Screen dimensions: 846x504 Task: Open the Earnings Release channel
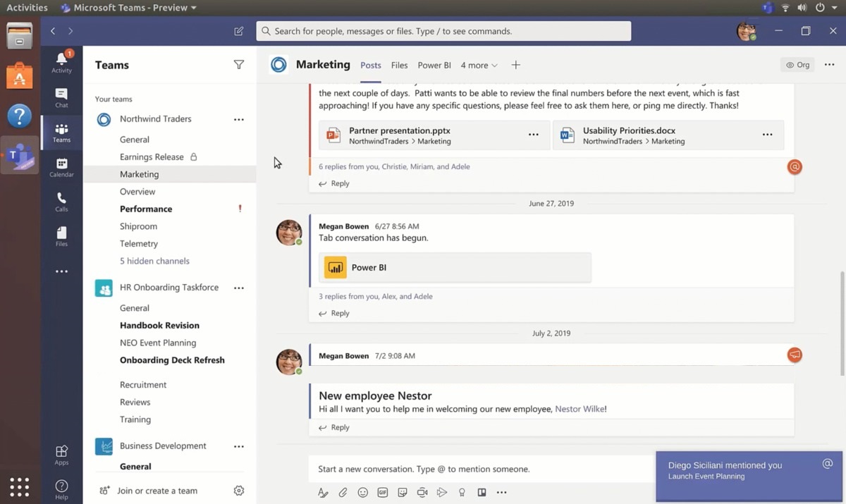tap(152, 157)
